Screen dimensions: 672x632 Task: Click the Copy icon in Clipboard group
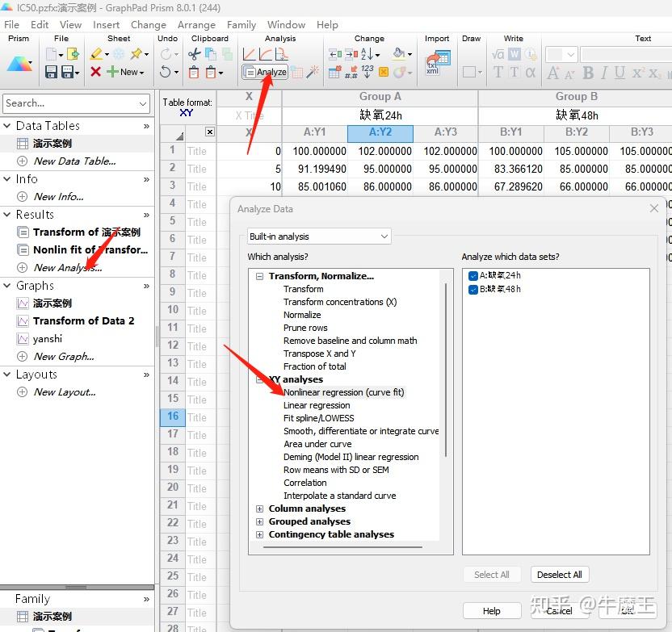click(x=211, y=54)
